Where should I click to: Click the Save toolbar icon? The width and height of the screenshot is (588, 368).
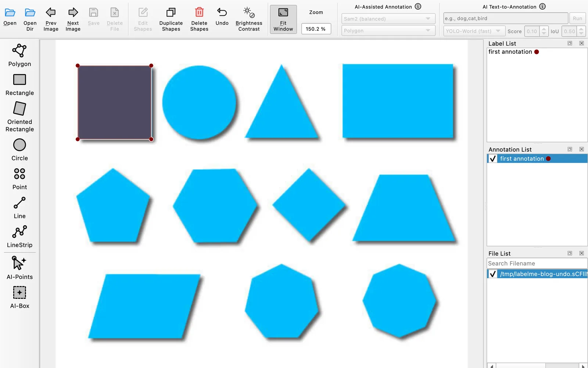coord(94,13)
